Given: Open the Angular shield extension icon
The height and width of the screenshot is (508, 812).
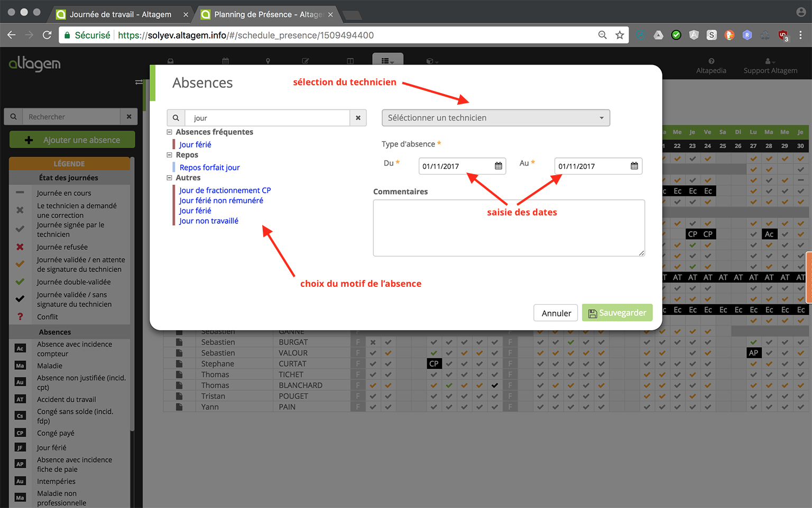Looking at the screenshot, I should (x=694, y=35).
